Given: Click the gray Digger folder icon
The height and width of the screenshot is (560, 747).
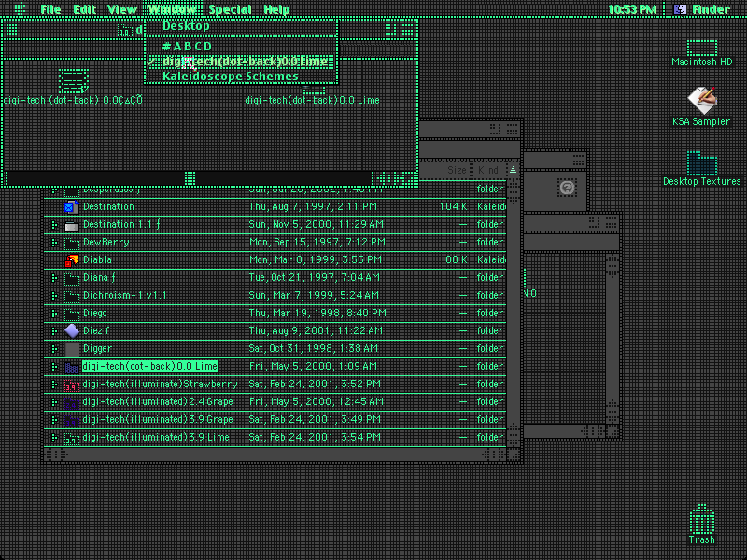Looking at the screenshot, I should tap(72, 348).
